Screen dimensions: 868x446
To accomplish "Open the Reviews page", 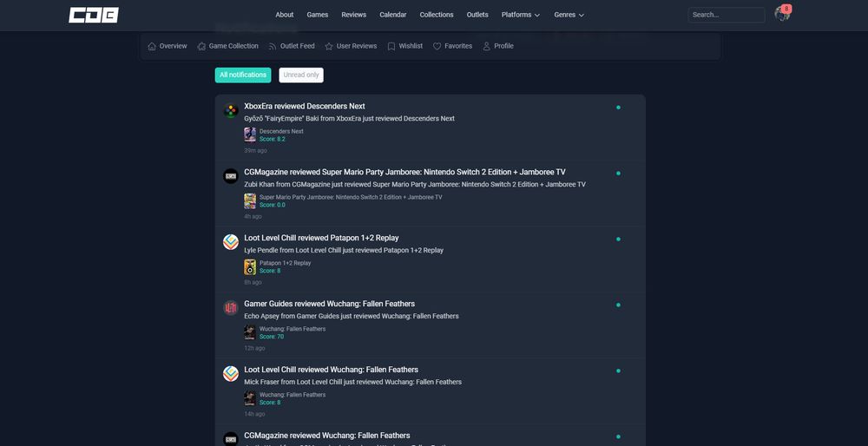I will pyautogui.click(x=354, y=15).
